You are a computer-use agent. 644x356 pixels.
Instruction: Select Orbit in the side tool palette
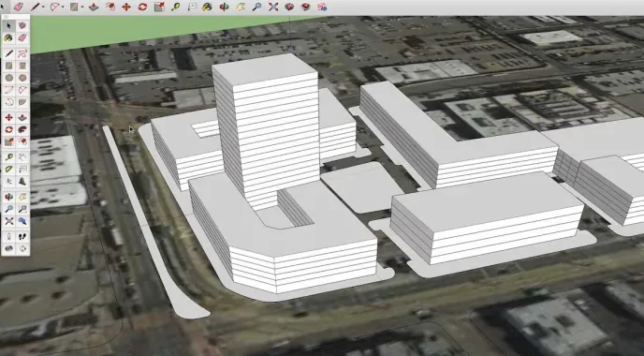[9, 197]
